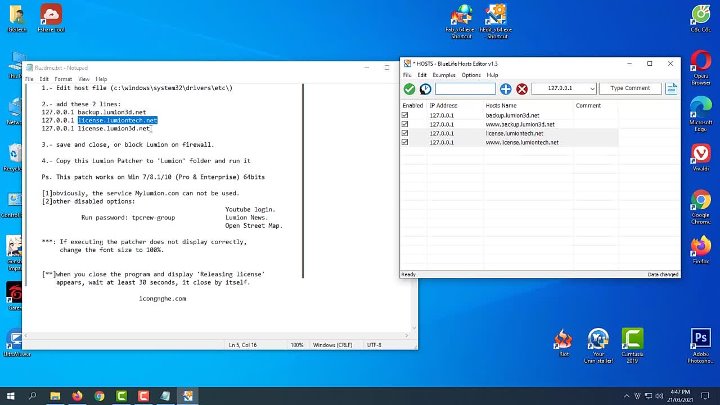Click the blue document icon right of Type Comment

pyautogui.click(x=671, y=89)
